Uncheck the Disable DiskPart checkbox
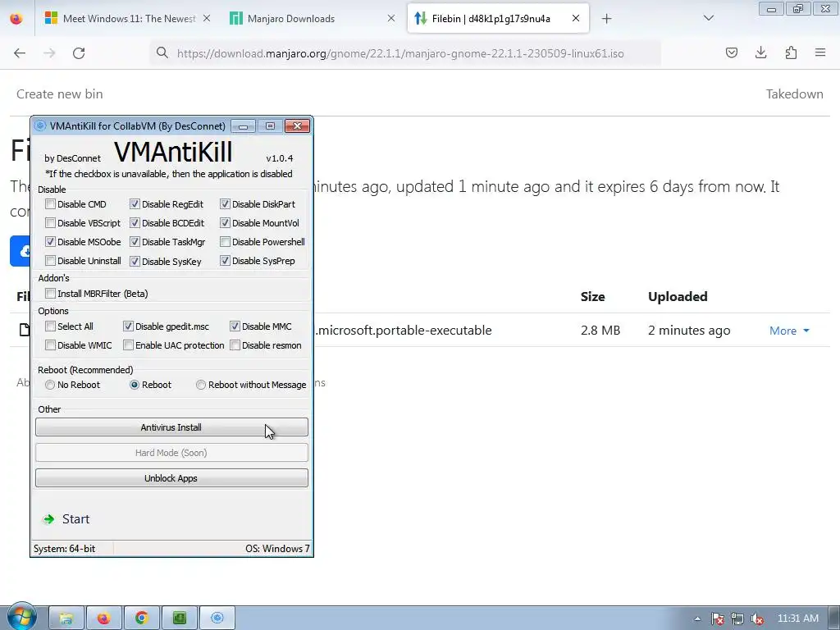The image size is (840, 630). 225,204
